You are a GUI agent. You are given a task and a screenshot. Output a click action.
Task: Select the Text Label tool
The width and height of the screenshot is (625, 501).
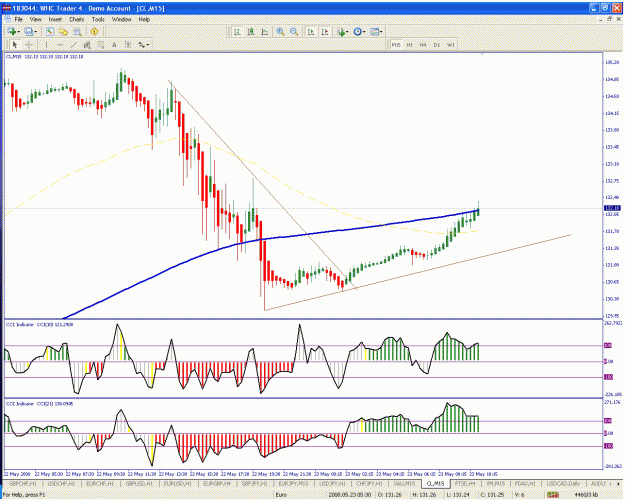pyautogui.click(x=128, y=45)
